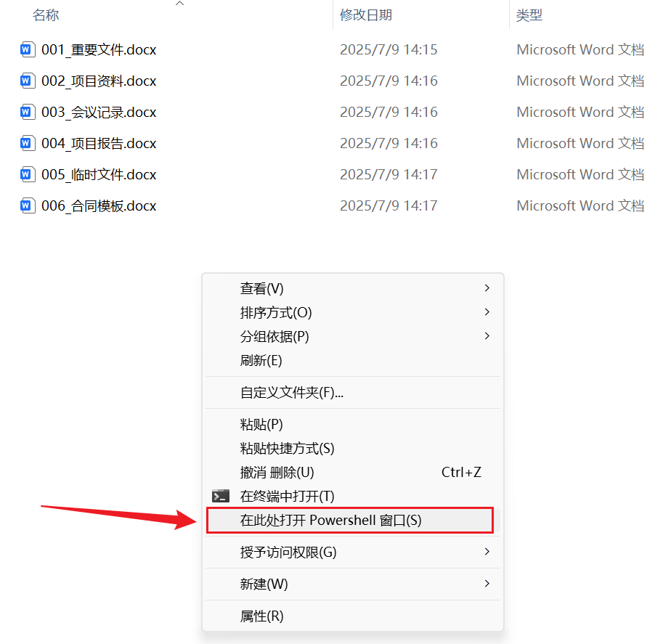Click the terminal icon beside 在终端中打开

[221, 496]
